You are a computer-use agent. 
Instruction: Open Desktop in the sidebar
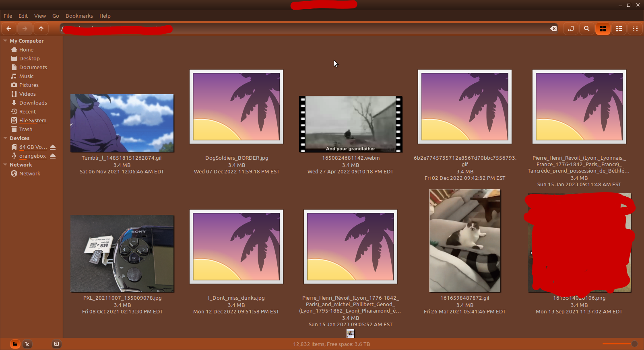pos(29,59)
